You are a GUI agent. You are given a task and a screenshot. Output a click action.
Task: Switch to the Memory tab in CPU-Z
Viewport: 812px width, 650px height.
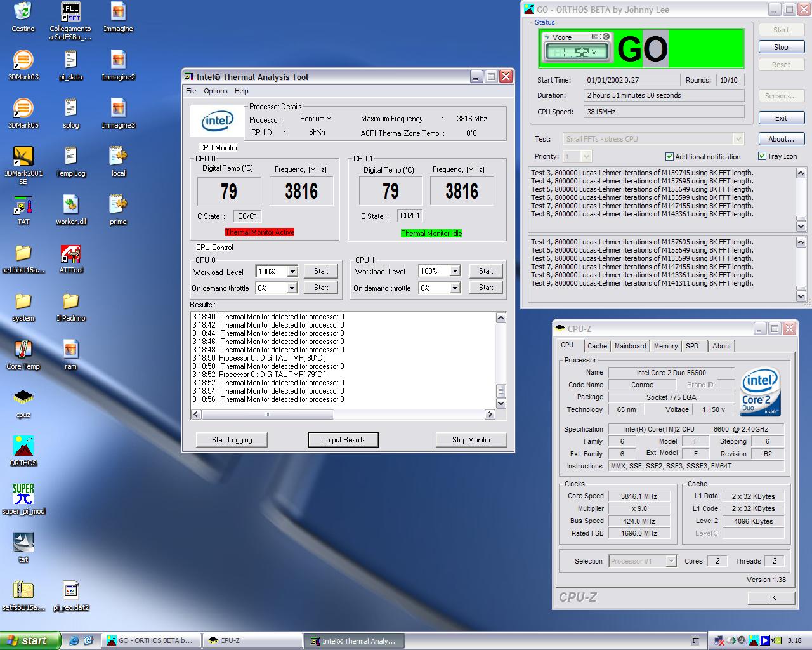(x=666, y=346)
